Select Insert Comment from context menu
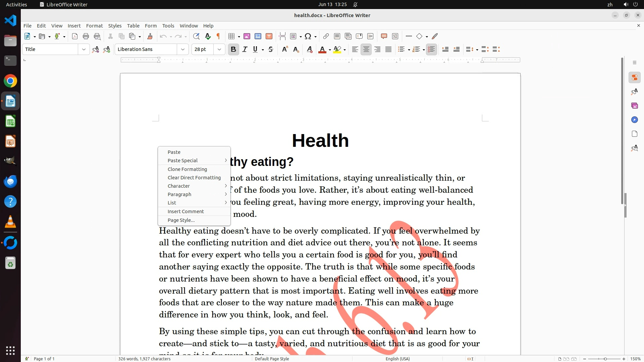 click(x=185, y=212)
